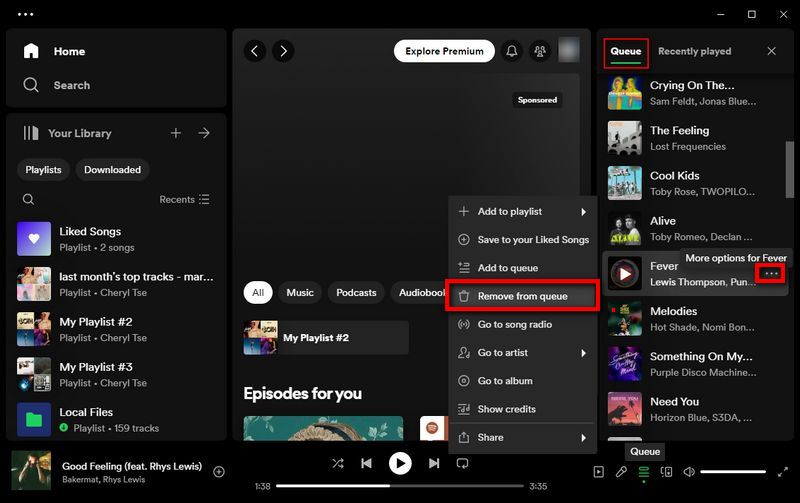Open last month's top tracks playlist
The image size is (800, 503).
pos(116,284)
